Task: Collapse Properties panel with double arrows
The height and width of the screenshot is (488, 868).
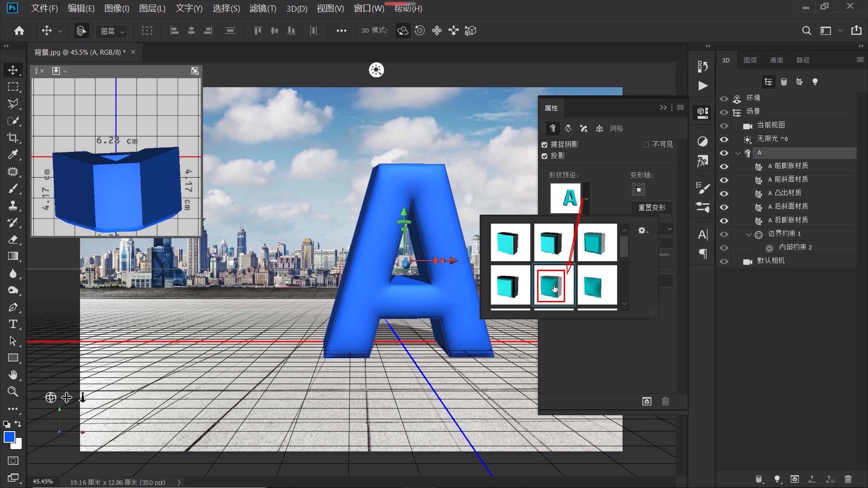Action: pos(663,108)
